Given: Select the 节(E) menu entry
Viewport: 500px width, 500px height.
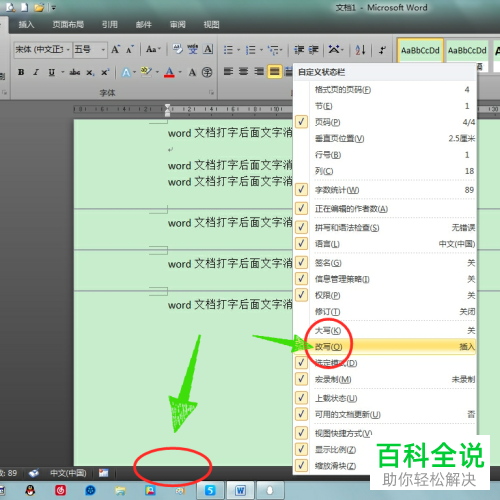Looking at the screenshot, I should (385, 106).
